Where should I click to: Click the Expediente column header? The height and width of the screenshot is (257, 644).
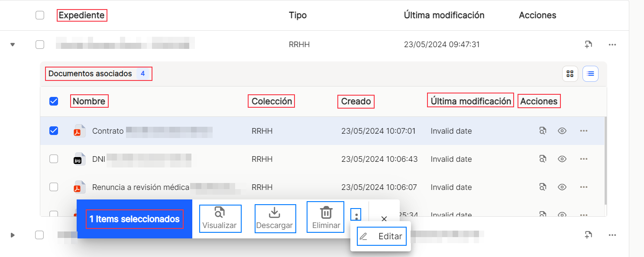[82, 15]
